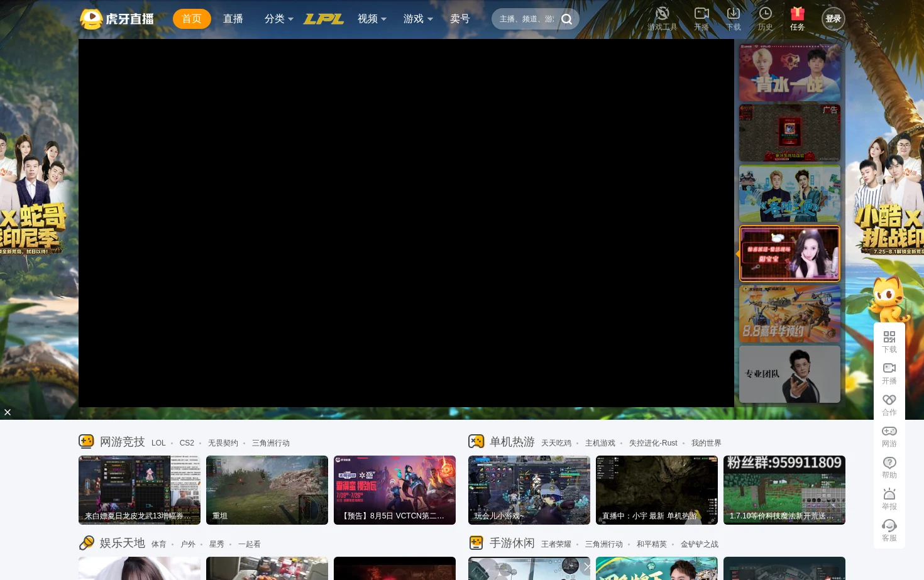The width and height of the screenshot is (924, 580).
Task: Open the 粉丝群:959911809 Minecraft stream card
Action: (784, 490)
